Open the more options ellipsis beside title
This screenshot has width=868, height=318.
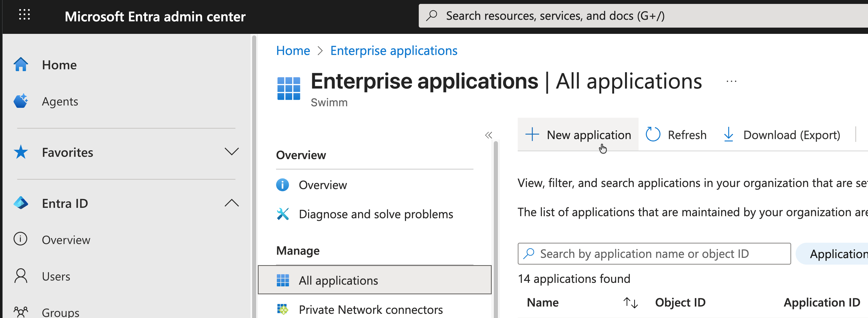[x=731, y=81]
